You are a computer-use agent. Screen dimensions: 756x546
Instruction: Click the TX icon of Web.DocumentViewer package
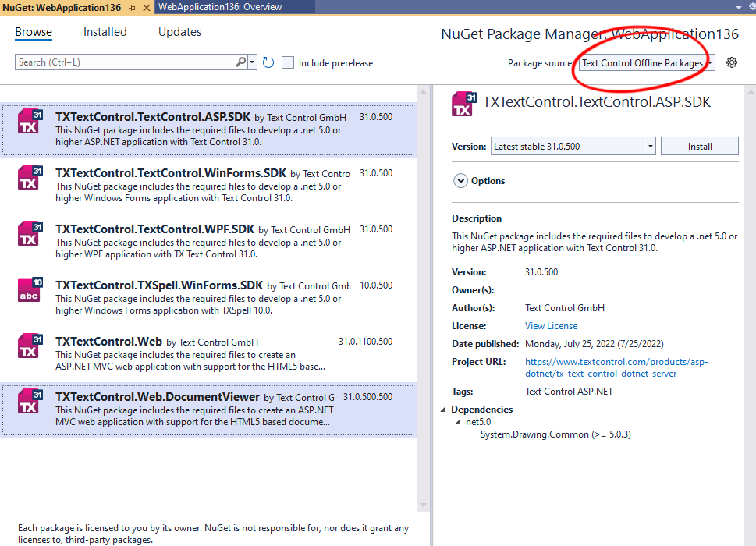[x=30, y=402]
